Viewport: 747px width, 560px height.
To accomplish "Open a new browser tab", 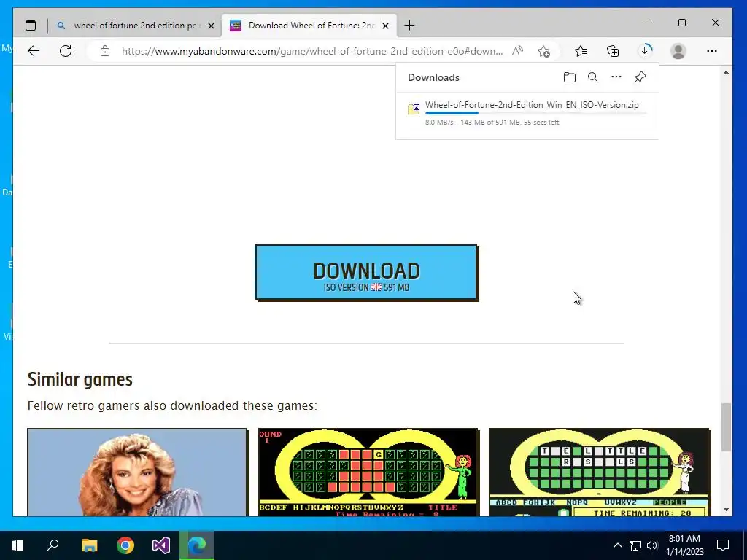I will (409, 26).
